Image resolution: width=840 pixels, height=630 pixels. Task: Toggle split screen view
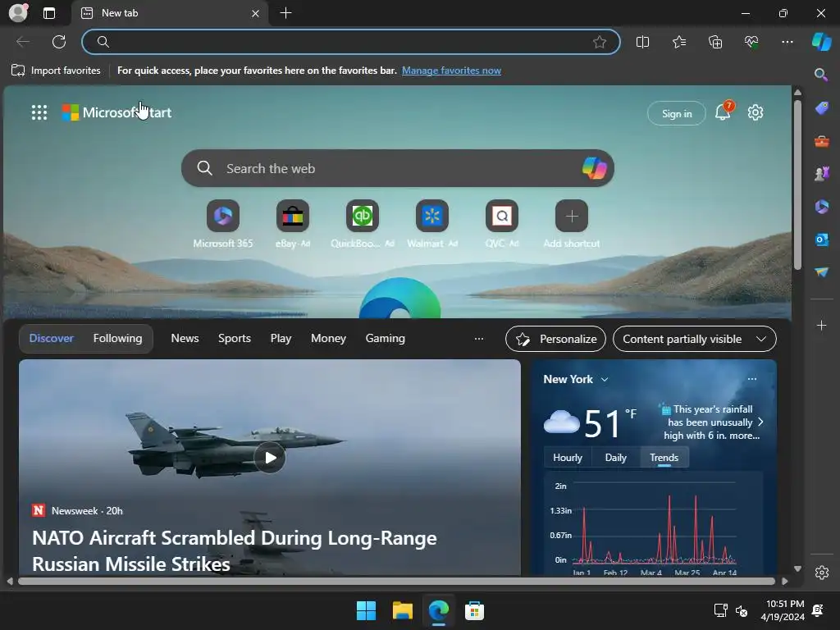[642, 42]
